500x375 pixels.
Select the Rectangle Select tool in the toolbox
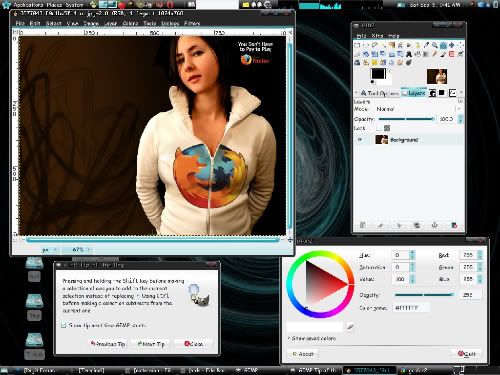[x=357, y=45]
